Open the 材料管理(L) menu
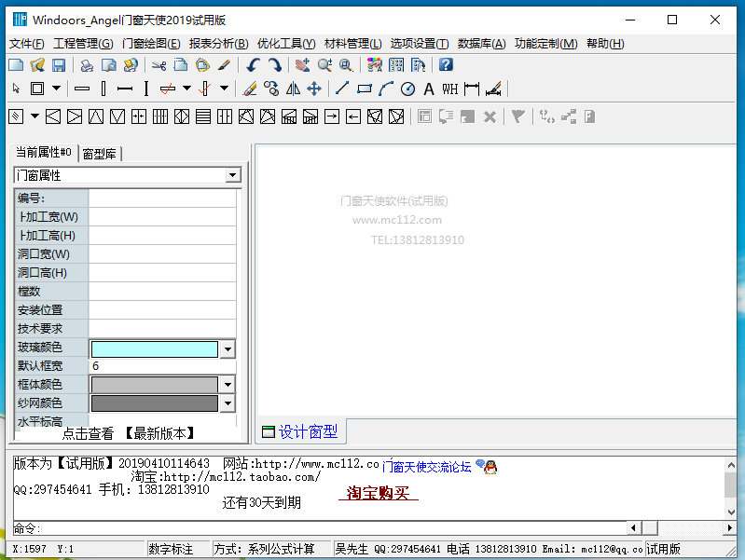 click(353, 44)
